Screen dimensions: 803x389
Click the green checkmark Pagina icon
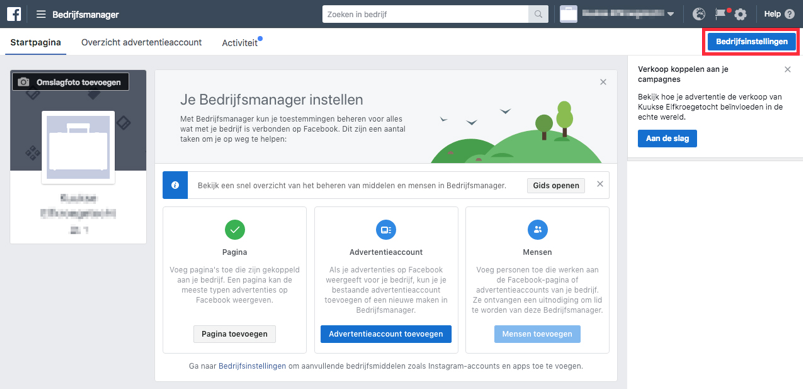click(235, 230)
